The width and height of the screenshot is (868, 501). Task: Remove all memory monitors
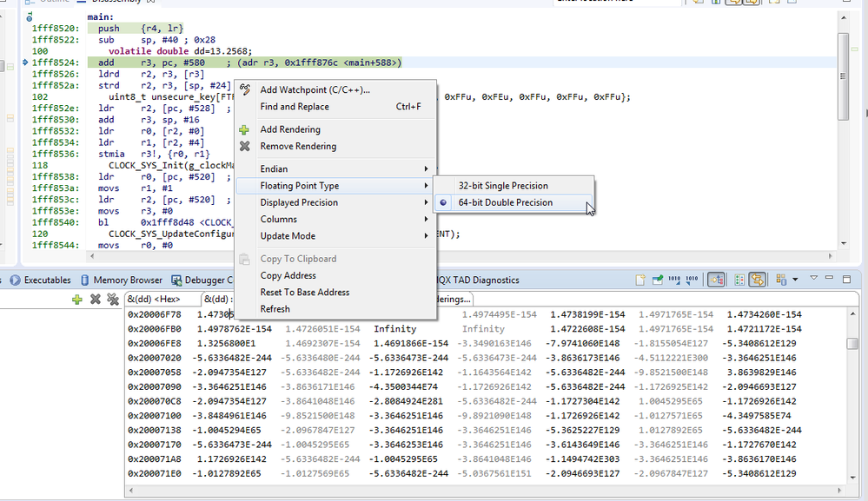113,300
